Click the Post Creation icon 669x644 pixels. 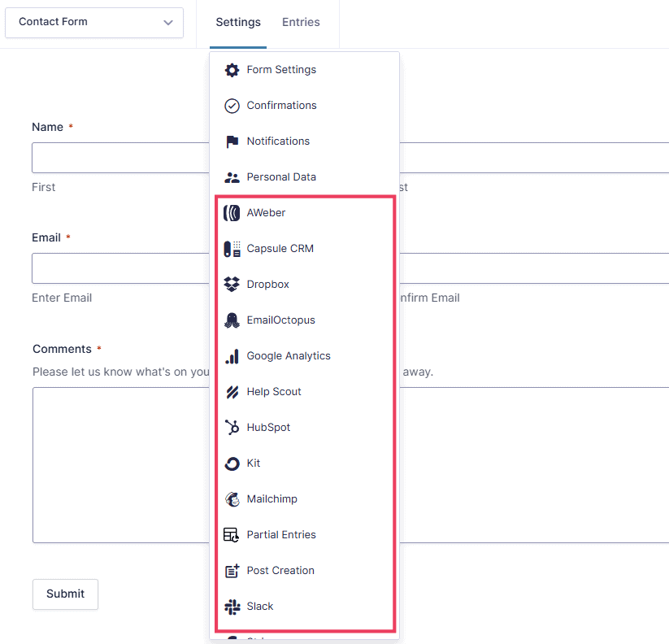(x=232, y=571)
